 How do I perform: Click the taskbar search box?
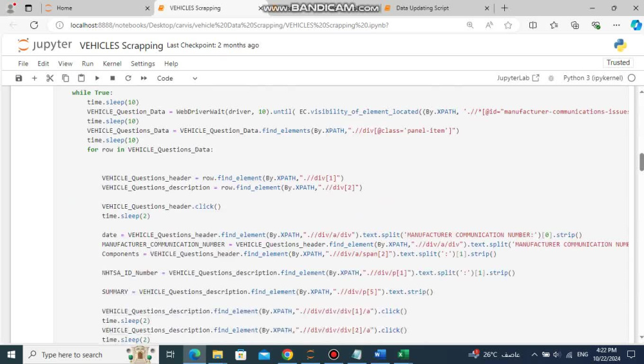pos(91,354)
